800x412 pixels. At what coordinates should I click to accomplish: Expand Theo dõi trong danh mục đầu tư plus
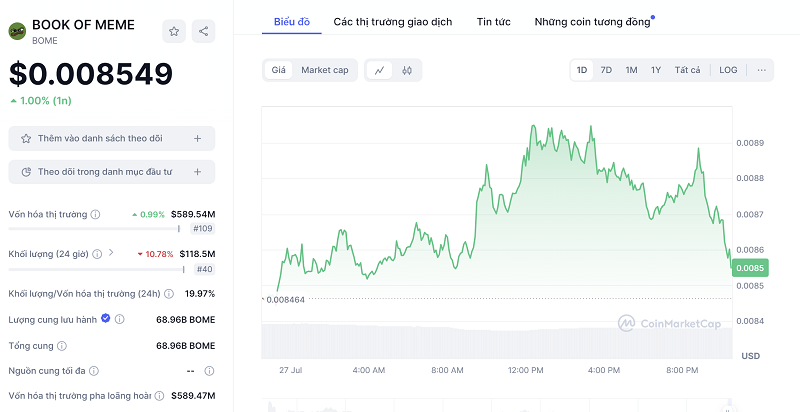tap(197, 172)
